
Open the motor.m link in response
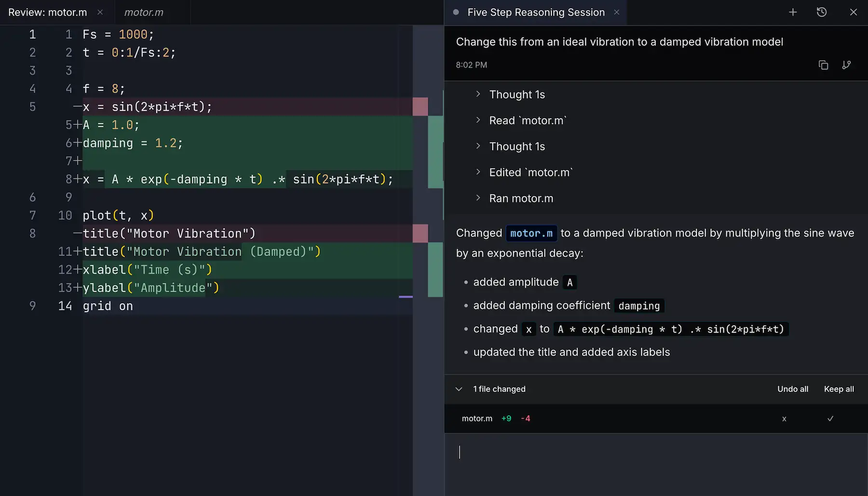[531, 233]
